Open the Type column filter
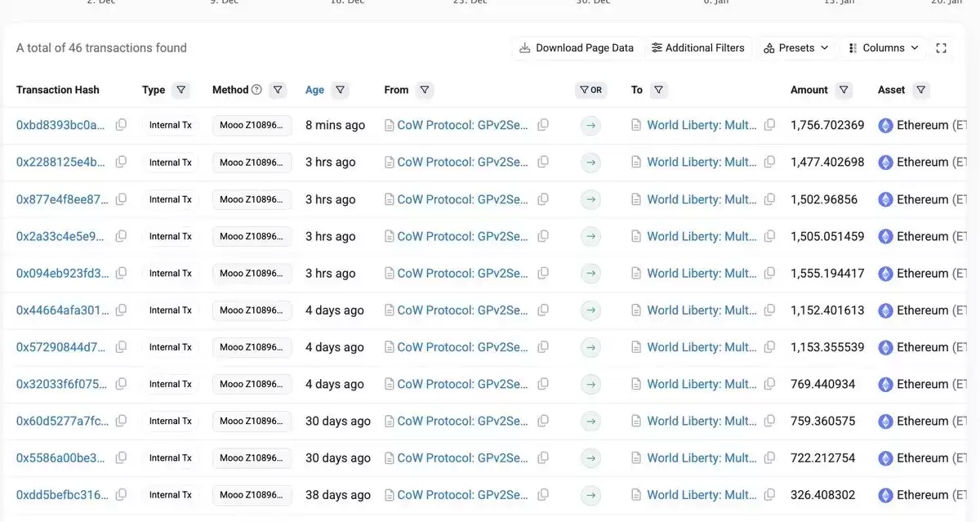This screenshot has height=522, width=980. click(181, 90)
